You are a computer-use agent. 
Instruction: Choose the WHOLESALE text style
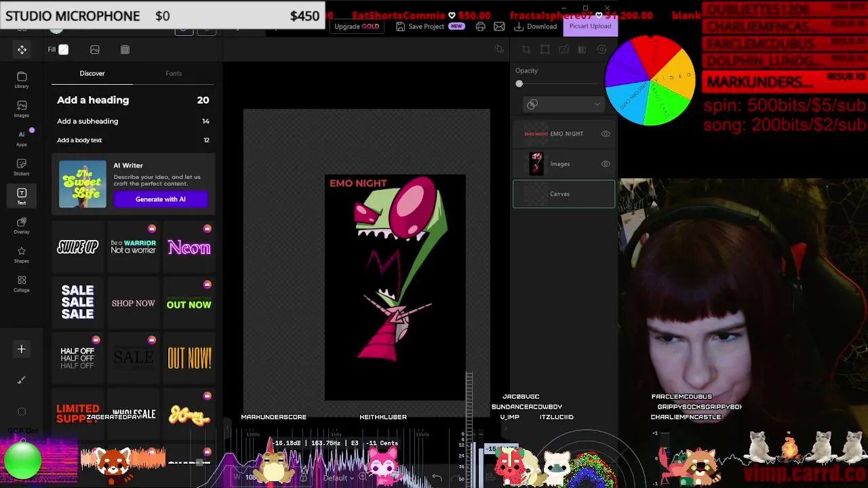[x=134, y=414]
